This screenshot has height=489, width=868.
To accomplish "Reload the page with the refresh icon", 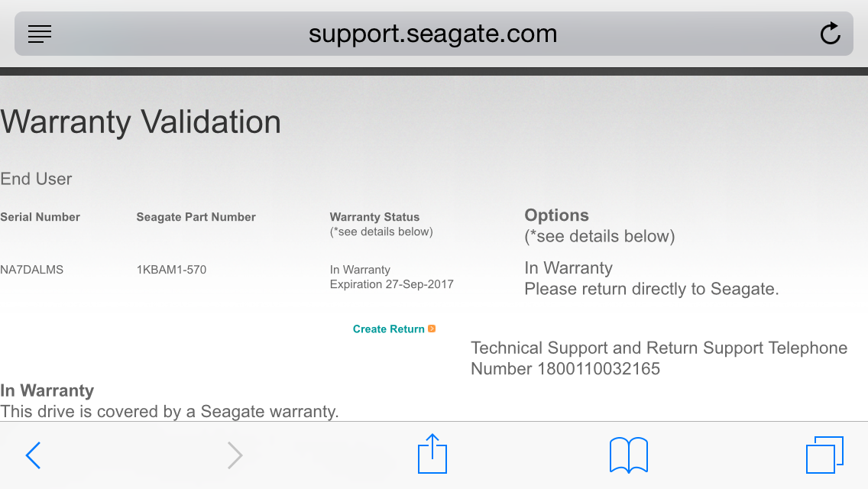I will click(x=830, y=34).
